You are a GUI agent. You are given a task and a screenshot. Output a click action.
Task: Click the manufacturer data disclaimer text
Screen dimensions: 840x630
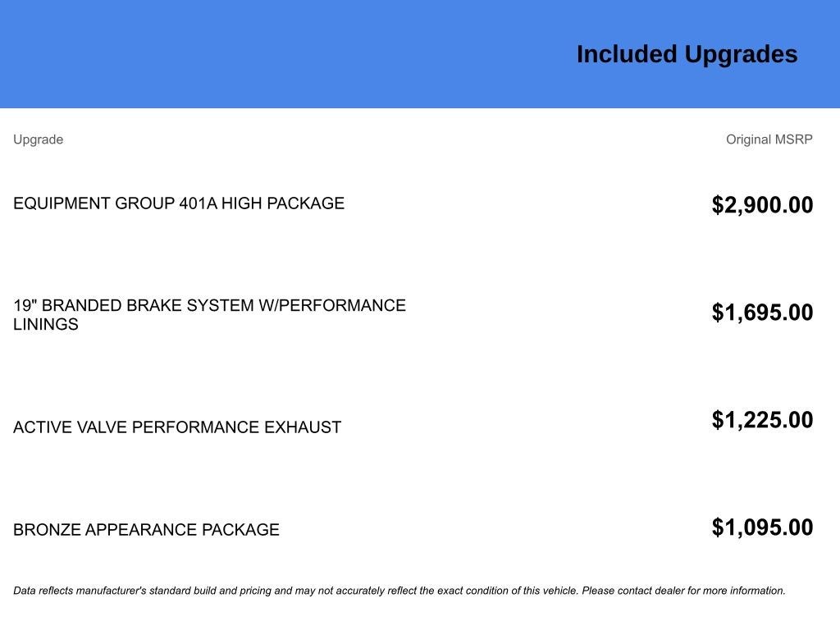[399, 591]
